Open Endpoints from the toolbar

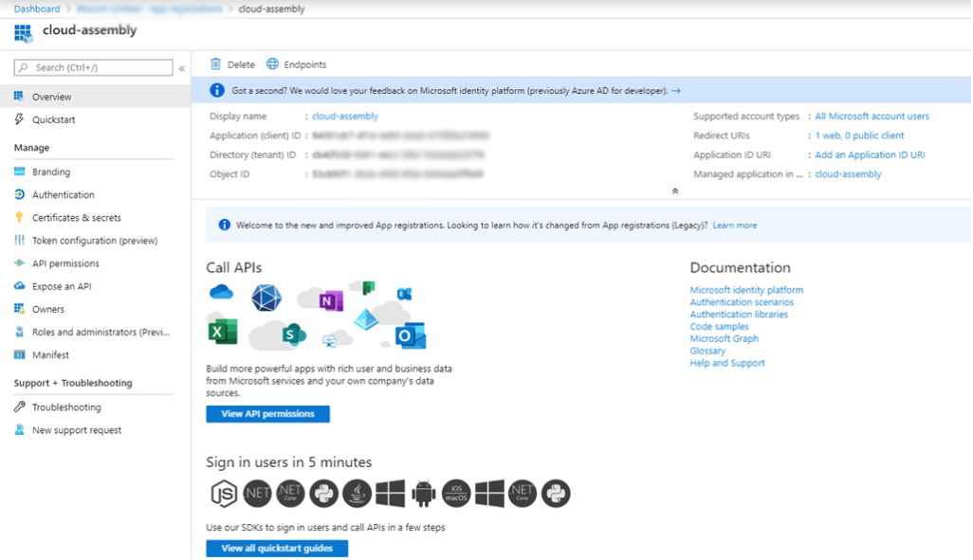click(x=296, y=64)
